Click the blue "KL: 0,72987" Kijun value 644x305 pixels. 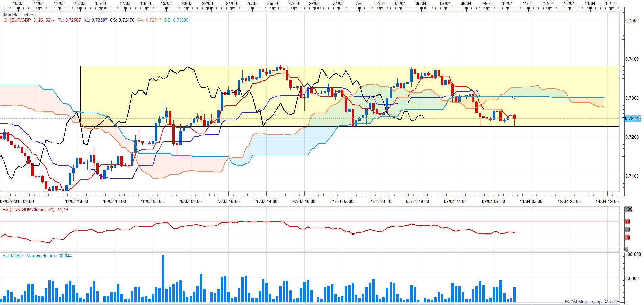pos(95,20)
